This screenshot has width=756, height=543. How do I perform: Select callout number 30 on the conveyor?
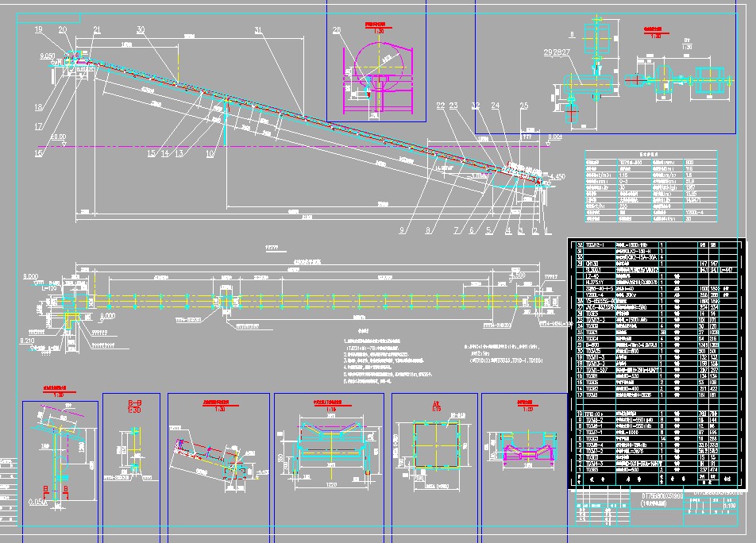pyautogui.click(x=141, y=30)
